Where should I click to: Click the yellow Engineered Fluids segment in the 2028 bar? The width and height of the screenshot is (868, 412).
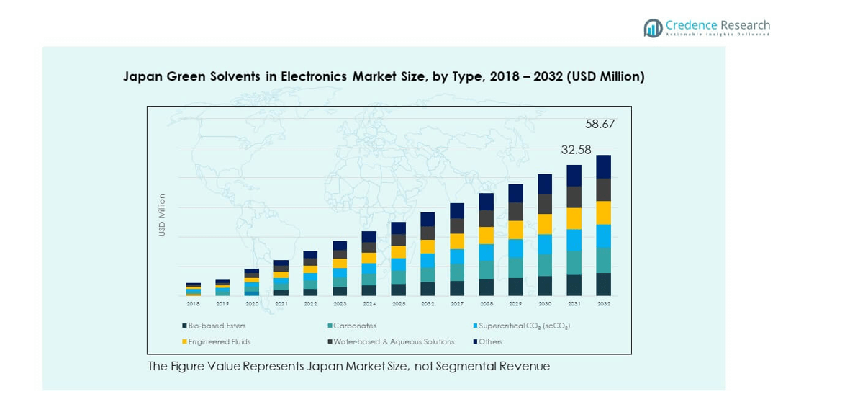tap(487, 236)
